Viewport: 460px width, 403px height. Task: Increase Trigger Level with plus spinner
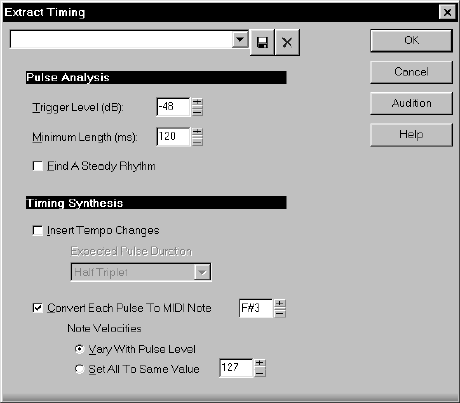coord(197,102)
